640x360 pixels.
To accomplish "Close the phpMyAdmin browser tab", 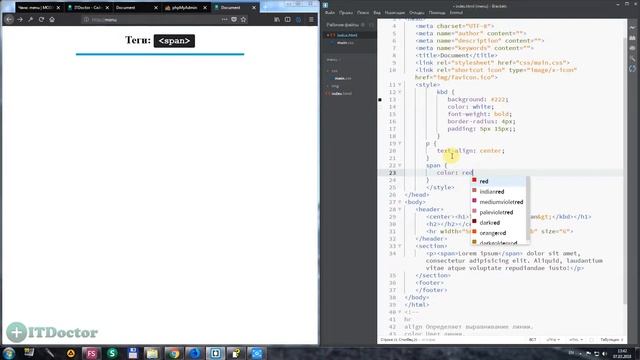I will [205, 7].
